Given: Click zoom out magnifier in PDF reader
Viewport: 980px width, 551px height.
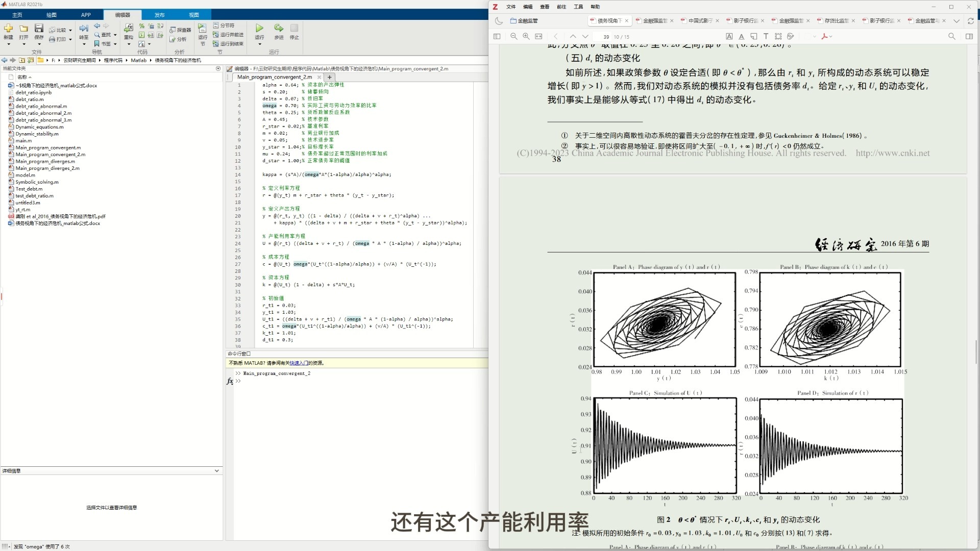Looking at the screenshot, I should (x=513, y=36).
